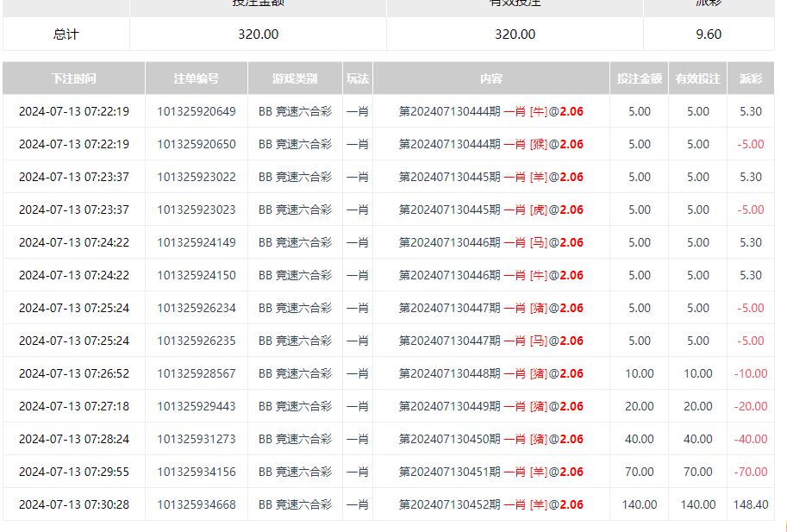The width and height of the screenshot is (787, 532).
Task: Select the 07:26:52 bet time cell
Action: pos(73,373)
